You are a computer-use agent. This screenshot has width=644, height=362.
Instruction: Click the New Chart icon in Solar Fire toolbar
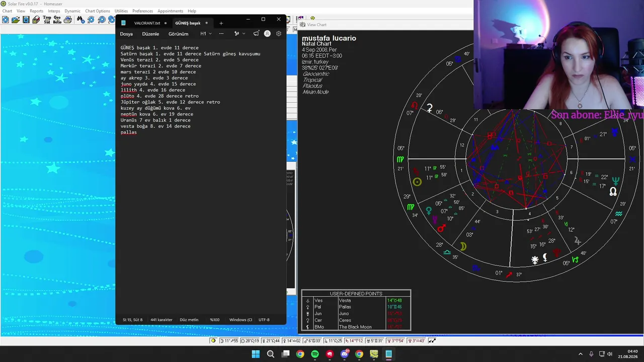(6, 20)
